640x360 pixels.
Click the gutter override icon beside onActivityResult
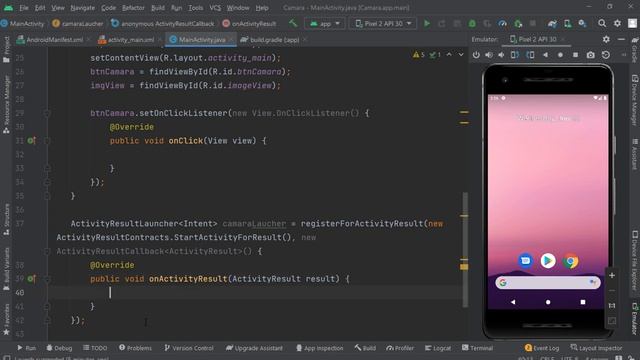pyautogui.click(x=31, y=279)
